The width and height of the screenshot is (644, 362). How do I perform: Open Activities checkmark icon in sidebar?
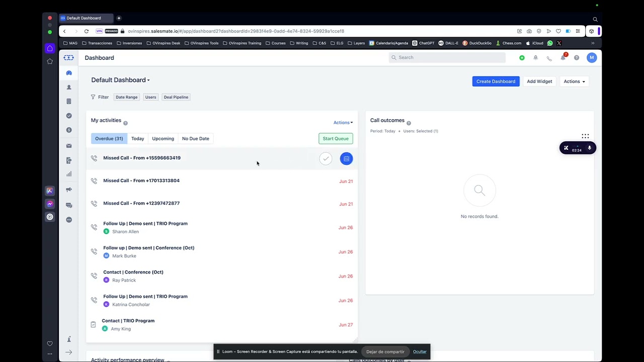click(x=69, y=116)
